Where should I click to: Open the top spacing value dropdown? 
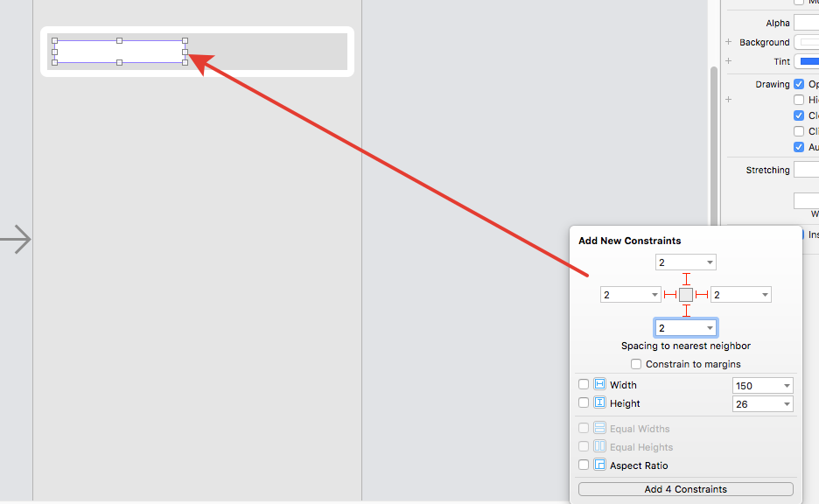(710, 262)
